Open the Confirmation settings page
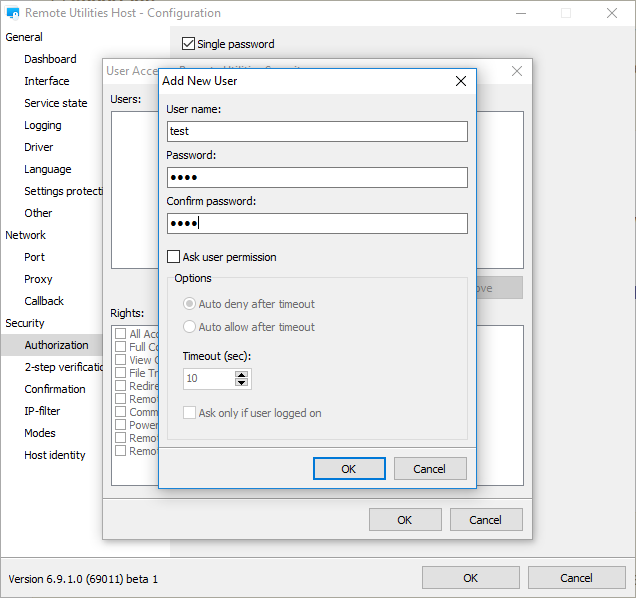The image size is (636, 598). coord(55,389)
